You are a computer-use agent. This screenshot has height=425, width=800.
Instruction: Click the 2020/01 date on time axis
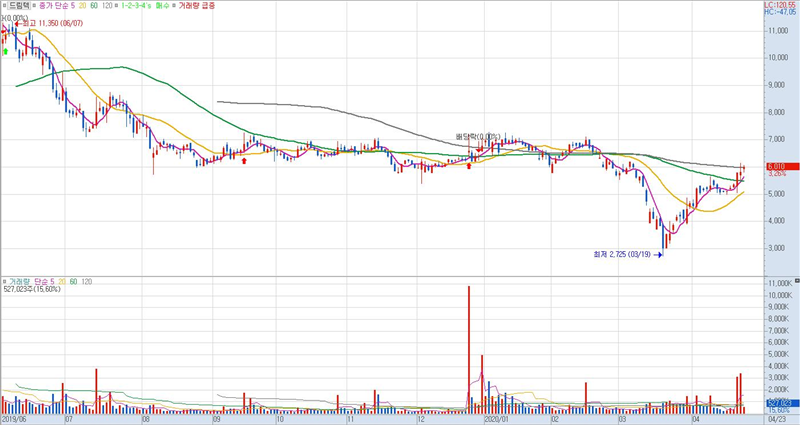point(497,420)
